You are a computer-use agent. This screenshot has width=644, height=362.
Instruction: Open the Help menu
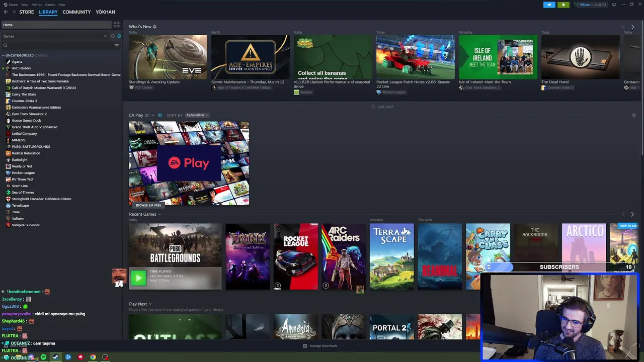click(61, 5)
